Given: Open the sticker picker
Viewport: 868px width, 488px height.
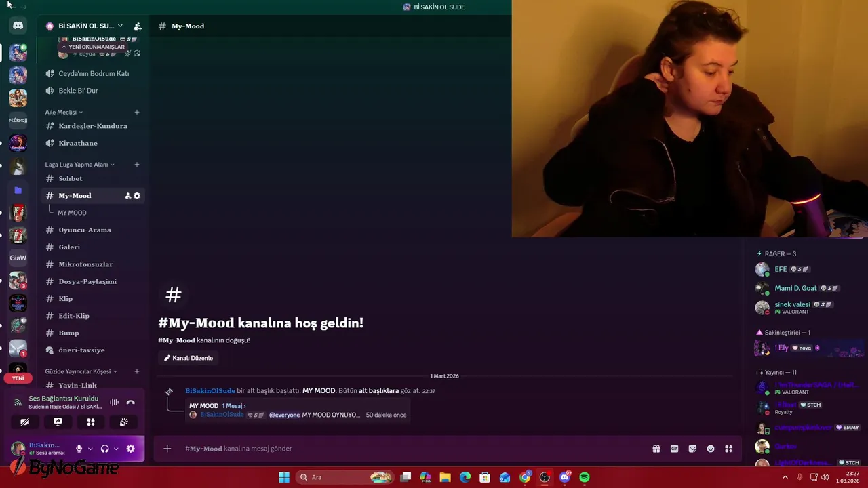Looking at the screenshot, I should (692, 449).
